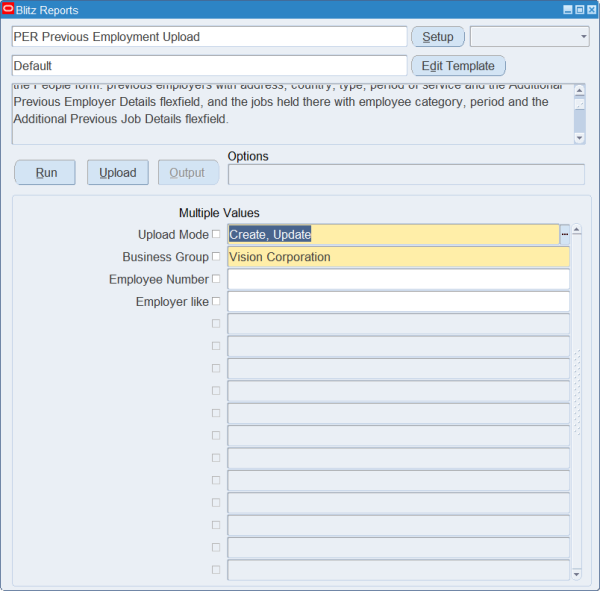Click parameter list scroll down arrow
This screenshot has height=591, width=600.
576,574
